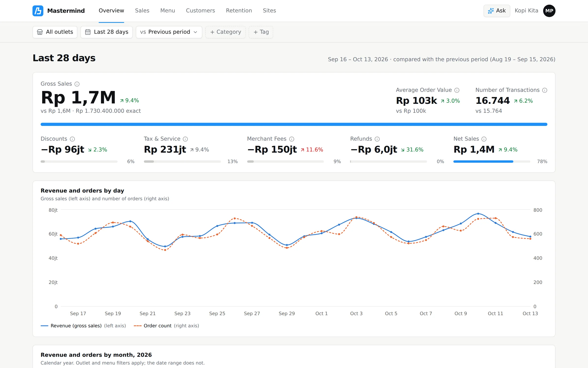The height and width of the screenshot is (368, 588).
Task: Show info for Average Order Value
Action: point(457,90)
